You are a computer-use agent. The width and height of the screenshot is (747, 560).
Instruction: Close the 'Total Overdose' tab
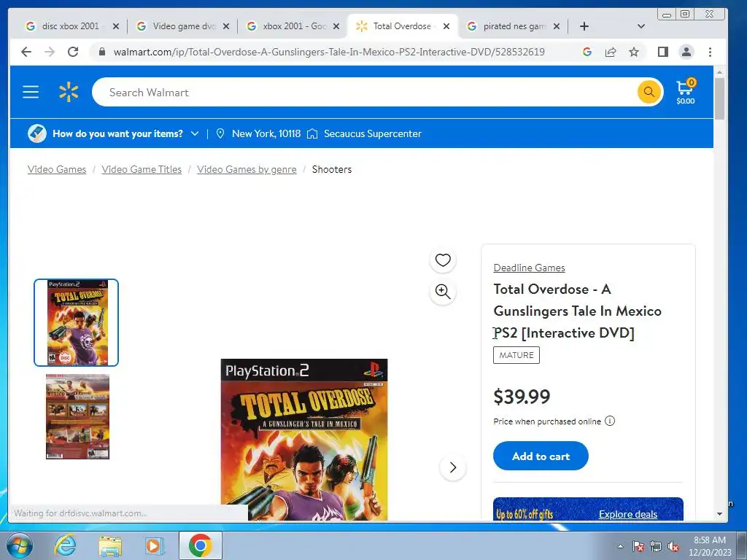tap(446, 26)
